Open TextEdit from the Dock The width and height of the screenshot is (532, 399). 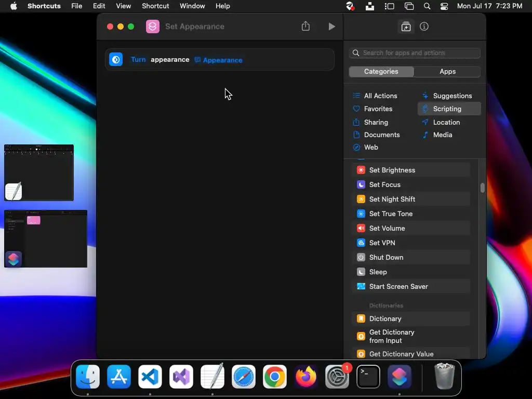pos(212,377)
